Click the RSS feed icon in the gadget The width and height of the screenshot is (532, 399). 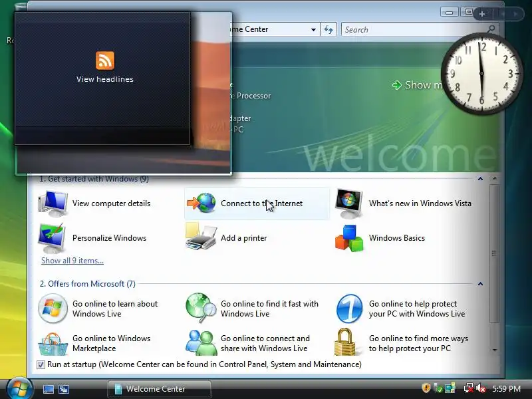pyautogui.click(x=105, y=61)
